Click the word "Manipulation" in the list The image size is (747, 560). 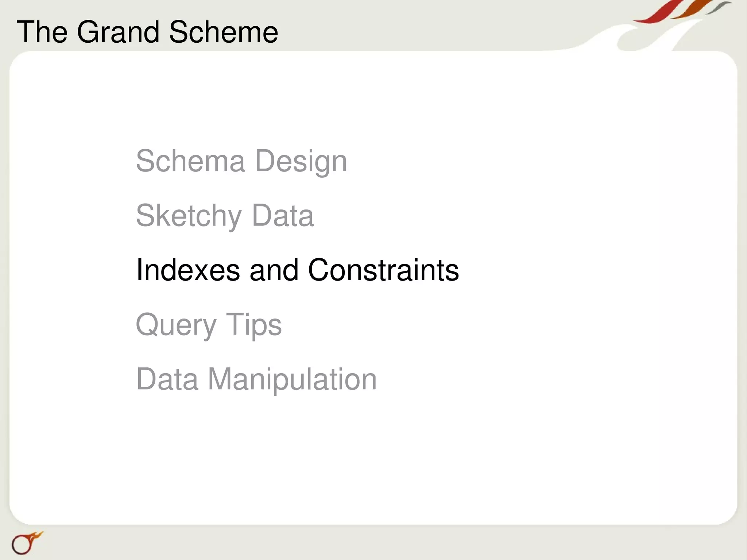(x=292, y=379)
